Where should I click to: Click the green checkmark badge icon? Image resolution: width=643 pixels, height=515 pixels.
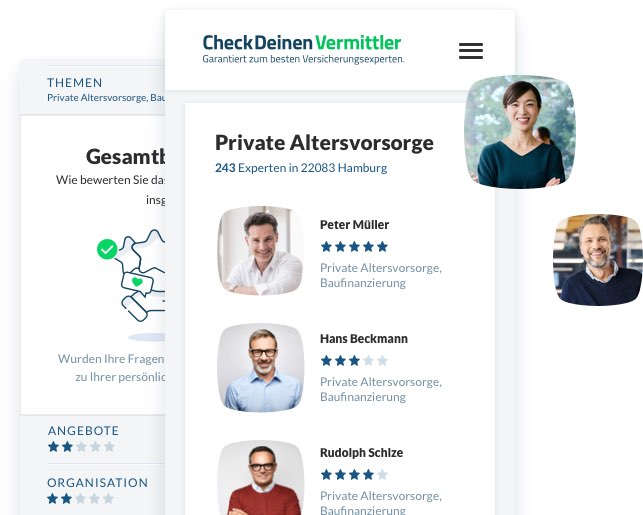pos(107,249)
